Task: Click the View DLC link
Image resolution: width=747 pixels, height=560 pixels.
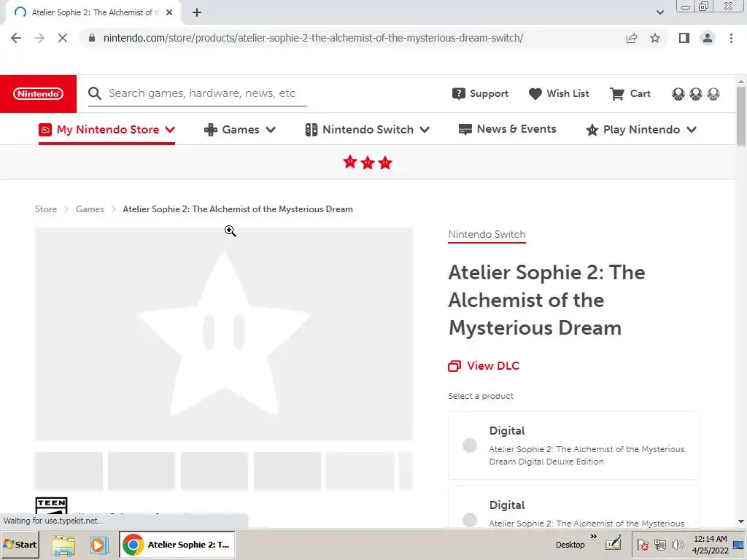Action: pyautogui.click(x=484, y=366)
